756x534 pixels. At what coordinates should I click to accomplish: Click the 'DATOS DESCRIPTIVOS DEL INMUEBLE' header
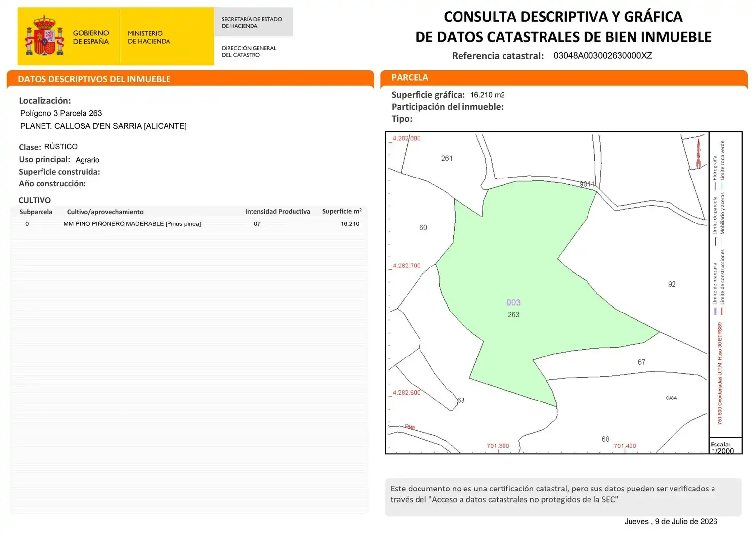pyautogui.click(x=94, y=79)
